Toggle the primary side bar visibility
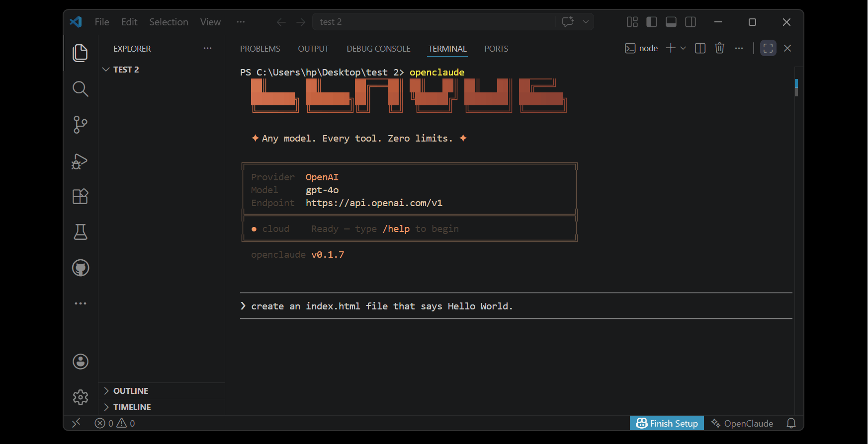The image size is (868, 444). pos(651,22)
